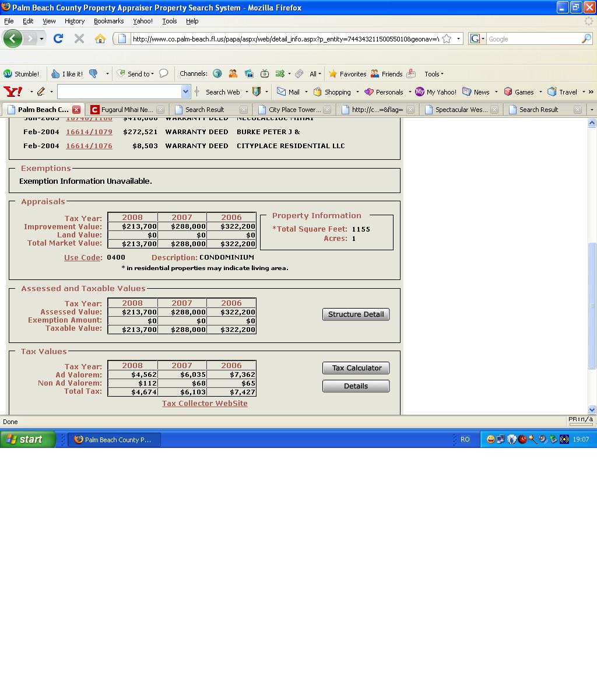Screen dimensions: 597x700
Task: Switch to the City Place Tower tab
Action: [294, 110]
